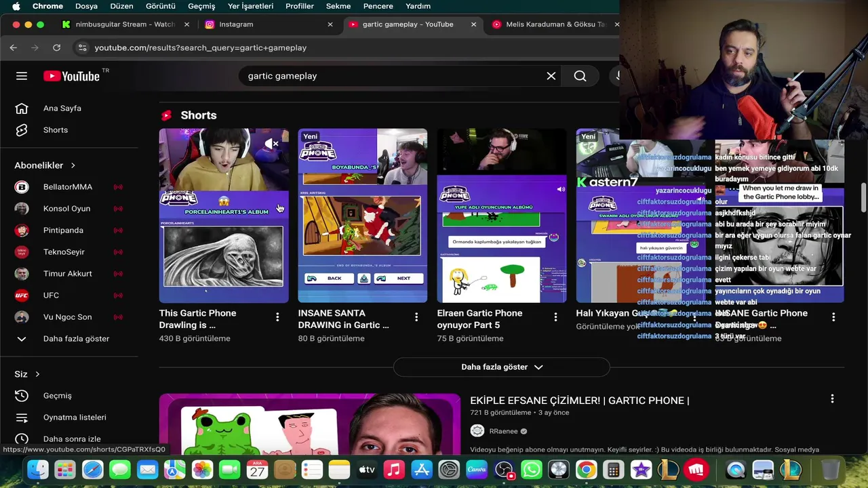
Task: Click the site info icon in address bar
Action: coord(82,47)
